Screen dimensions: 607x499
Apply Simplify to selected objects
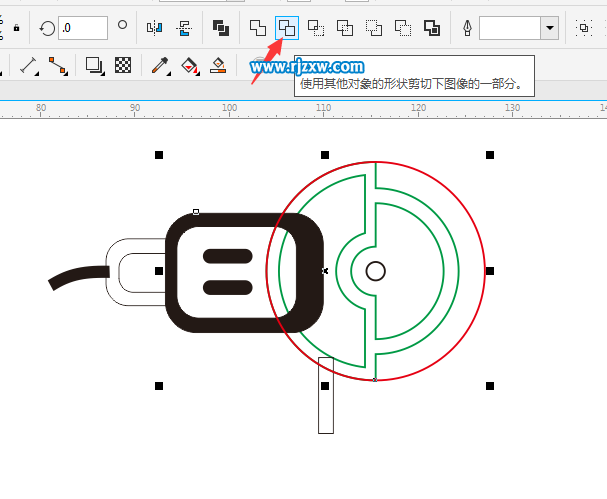point(345,28)
